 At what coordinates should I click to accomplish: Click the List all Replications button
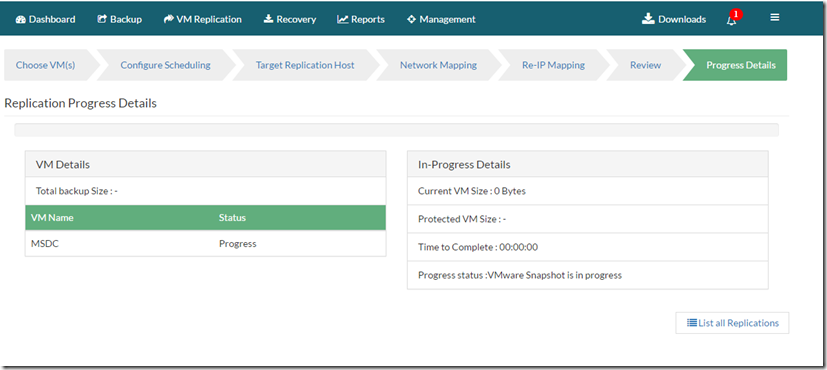coord(732,323)
